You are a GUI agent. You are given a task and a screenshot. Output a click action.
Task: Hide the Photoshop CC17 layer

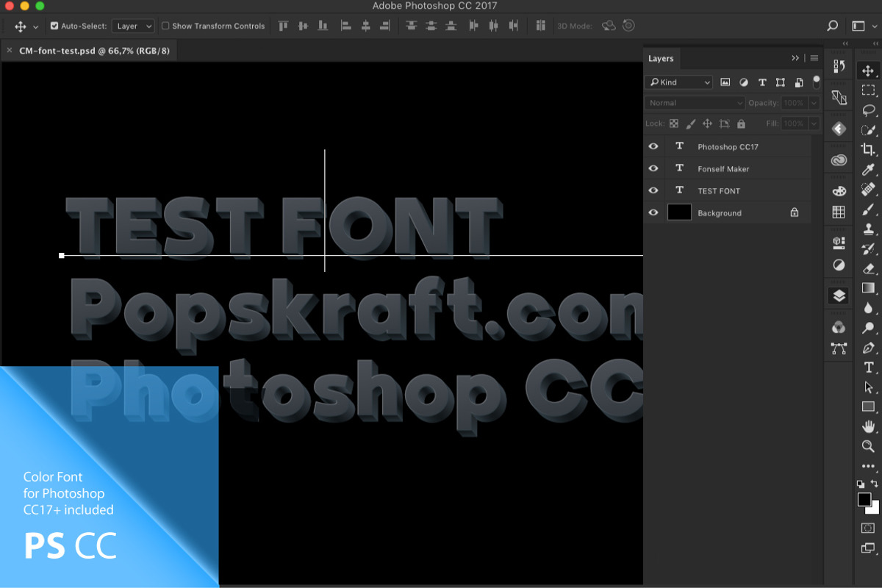(653, 147)
